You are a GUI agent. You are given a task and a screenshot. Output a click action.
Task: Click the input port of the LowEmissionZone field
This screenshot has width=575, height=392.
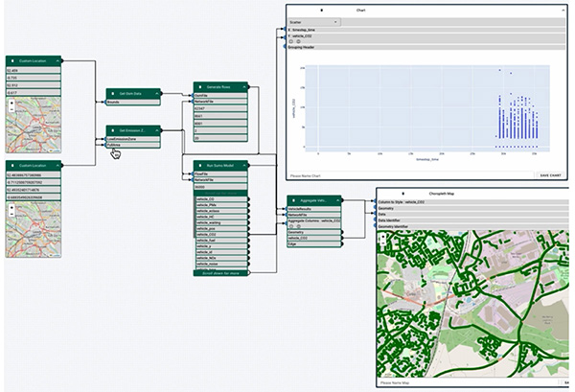pos(105,139)
